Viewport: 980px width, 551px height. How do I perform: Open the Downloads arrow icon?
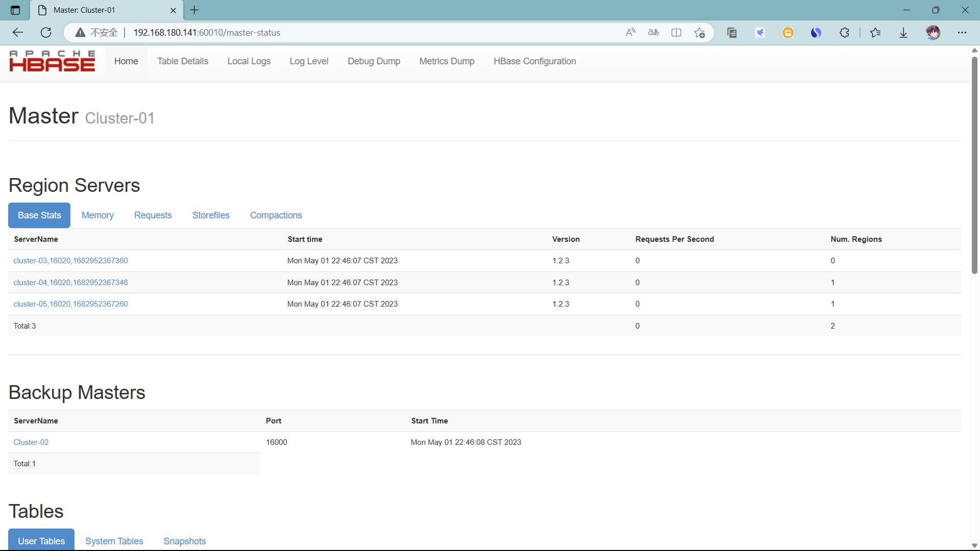903,33
